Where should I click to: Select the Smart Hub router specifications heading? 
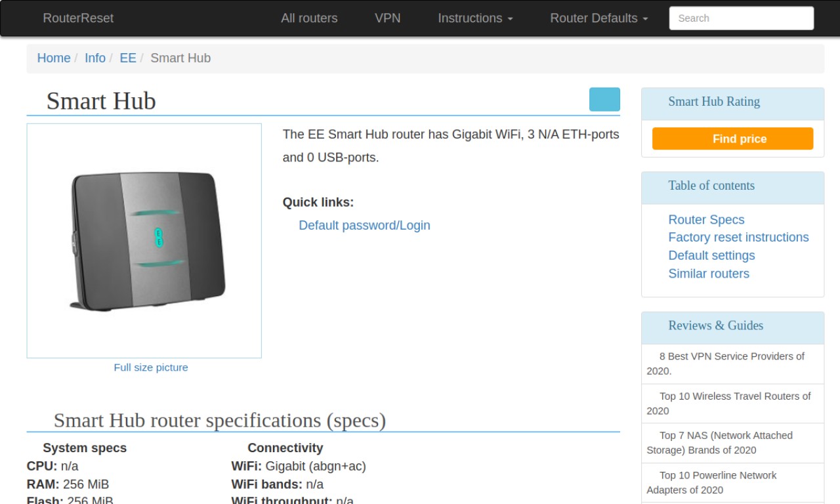220,420
